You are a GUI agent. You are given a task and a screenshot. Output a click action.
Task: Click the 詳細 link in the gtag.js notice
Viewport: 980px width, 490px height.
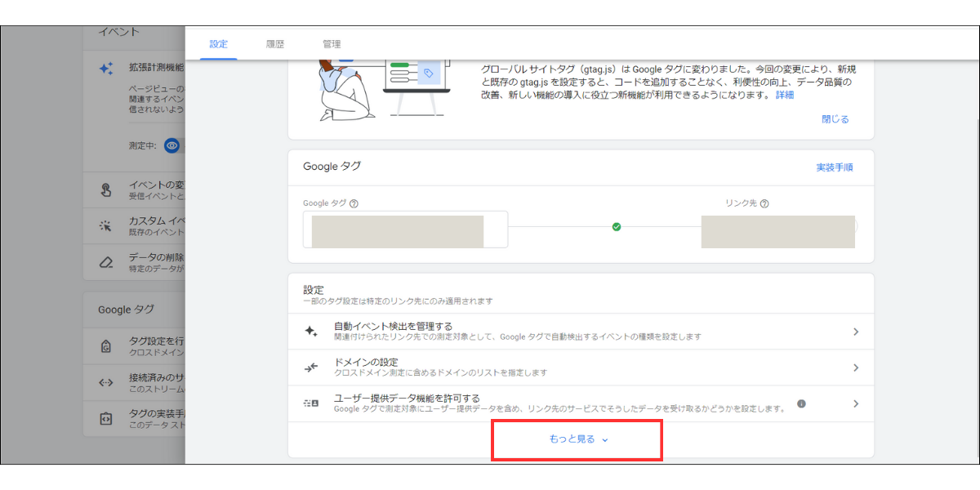point(785,95)
